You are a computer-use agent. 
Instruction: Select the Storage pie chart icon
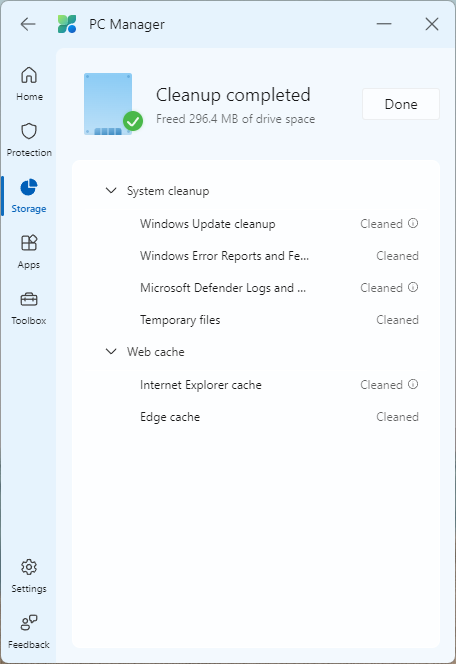point(29,187)
